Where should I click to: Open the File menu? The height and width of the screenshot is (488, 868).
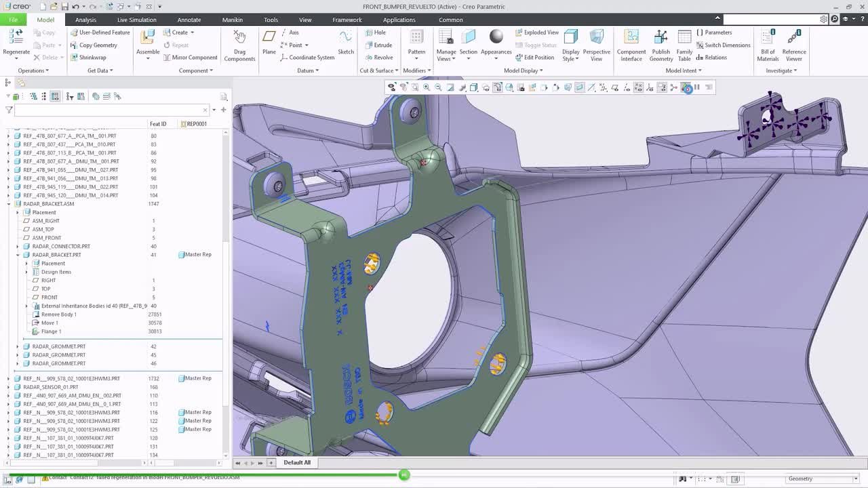point(13,20)
